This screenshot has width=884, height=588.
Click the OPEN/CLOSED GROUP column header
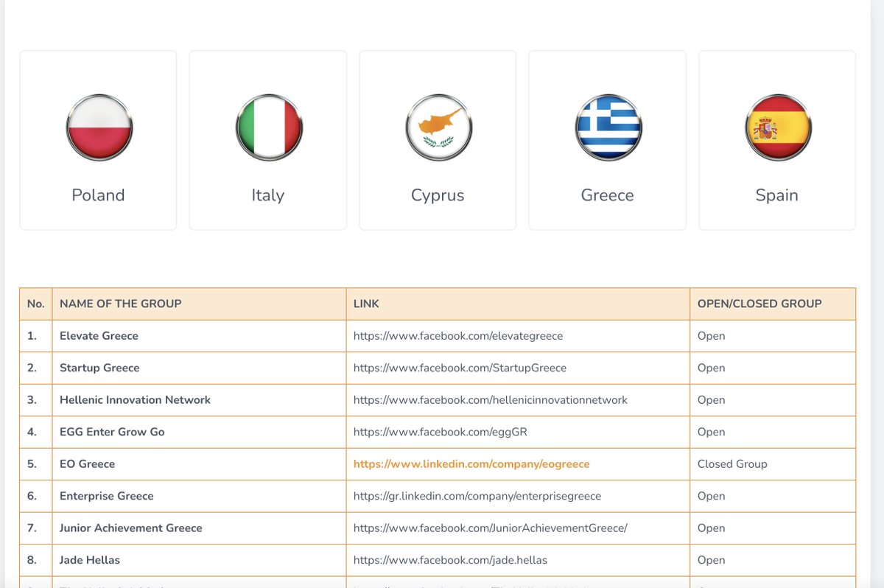(760, 304)
